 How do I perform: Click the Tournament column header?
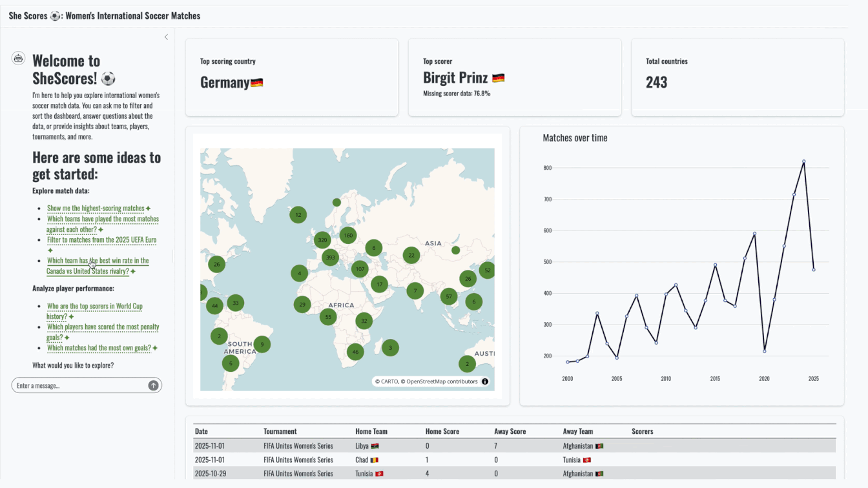[x=280, y=431]
